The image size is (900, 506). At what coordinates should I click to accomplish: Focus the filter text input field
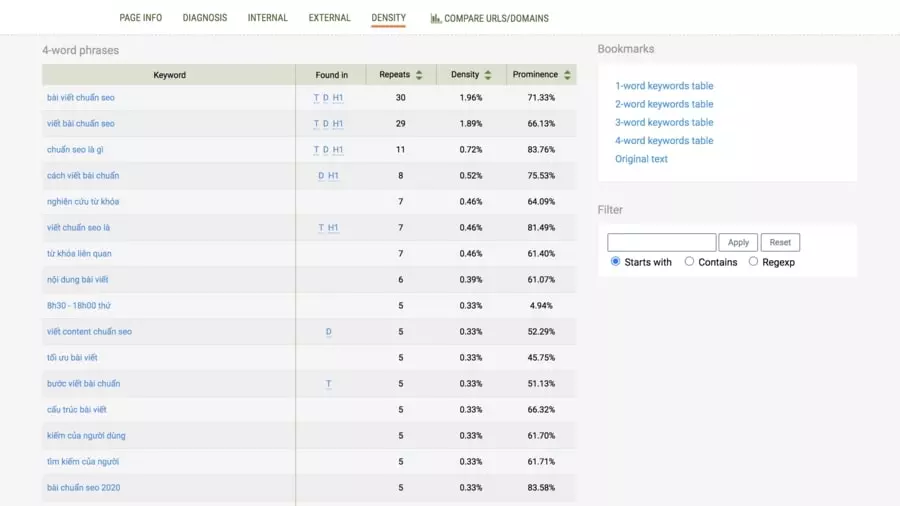661,242
